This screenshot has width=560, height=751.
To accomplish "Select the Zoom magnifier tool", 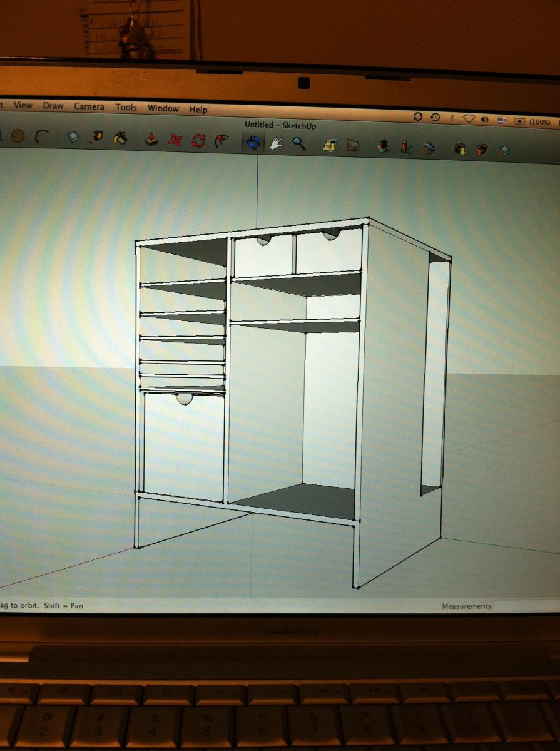I will (x=299, y=143).
